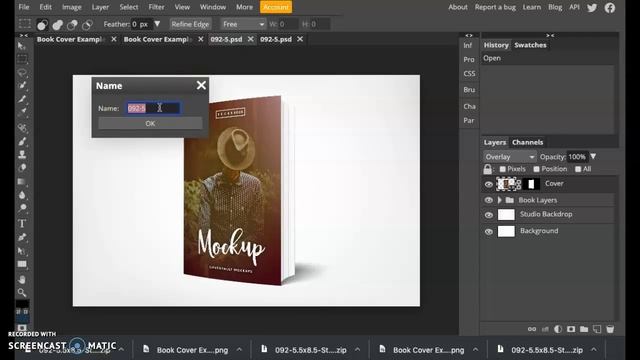The width and height of the screenshot is (640, 360).
Task: Add a raster mask to the layer
Action: pyautogui.click(x=571, y=329)
